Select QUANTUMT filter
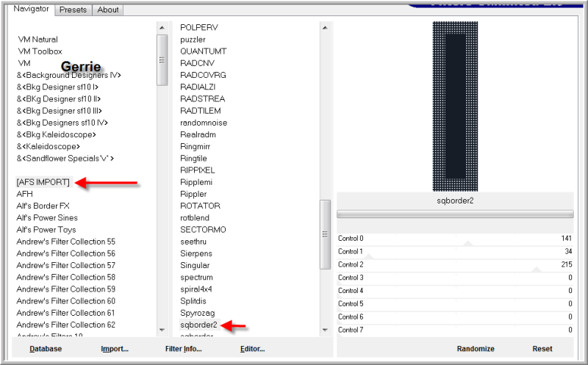The height and width of the screenshot is (365, 588). coord(204,51)
